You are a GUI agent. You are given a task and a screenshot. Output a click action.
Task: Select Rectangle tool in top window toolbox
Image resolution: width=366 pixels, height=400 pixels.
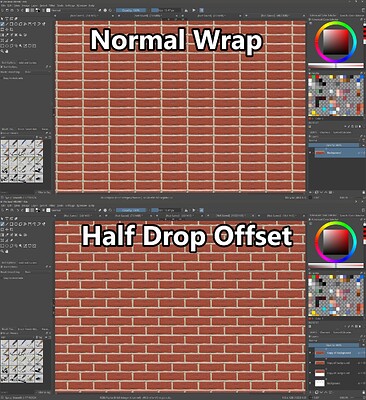pyautogui.click(x=12, y=24)
